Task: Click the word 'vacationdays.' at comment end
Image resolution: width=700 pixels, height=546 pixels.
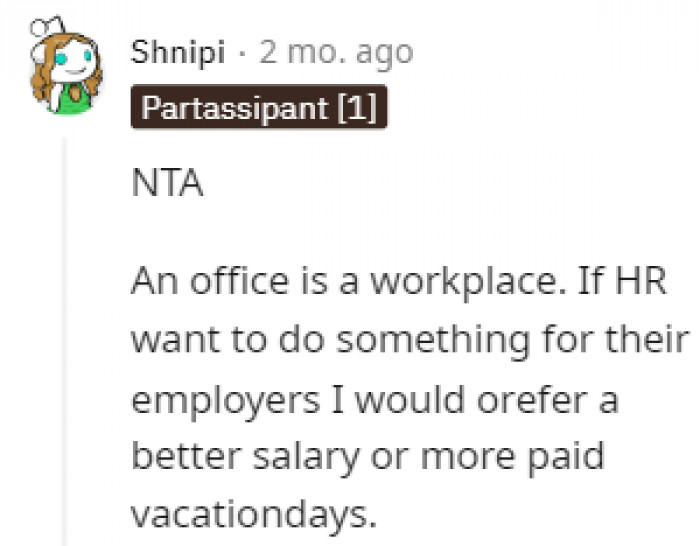Action: point(254,514)
